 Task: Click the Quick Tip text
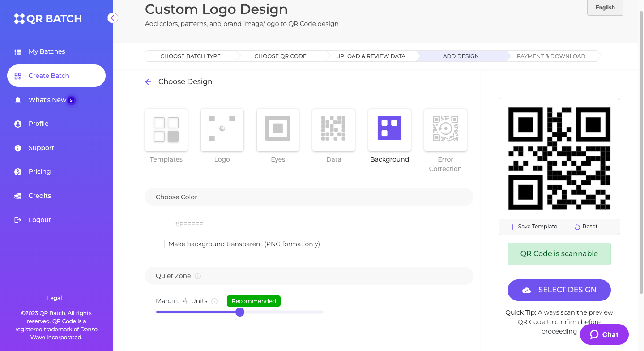(x=559, y=322)
